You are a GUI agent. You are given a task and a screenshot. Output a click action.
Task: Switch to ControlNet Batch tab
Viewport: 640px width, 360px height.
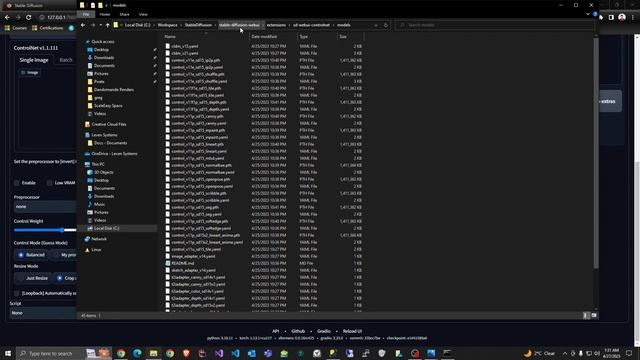pyautogui.click(x=66, y=60)
